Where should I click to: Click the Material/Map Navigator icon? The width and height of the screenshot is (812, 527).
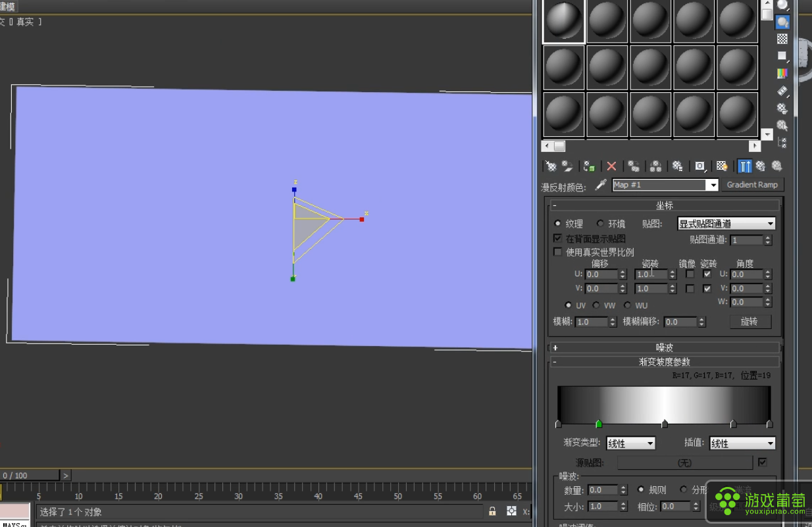782,142
